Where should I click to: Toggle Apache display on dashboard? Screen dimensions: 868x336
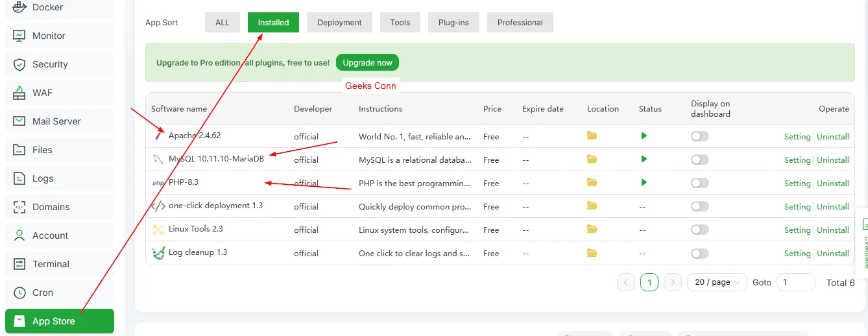click(x=700, y=136)
